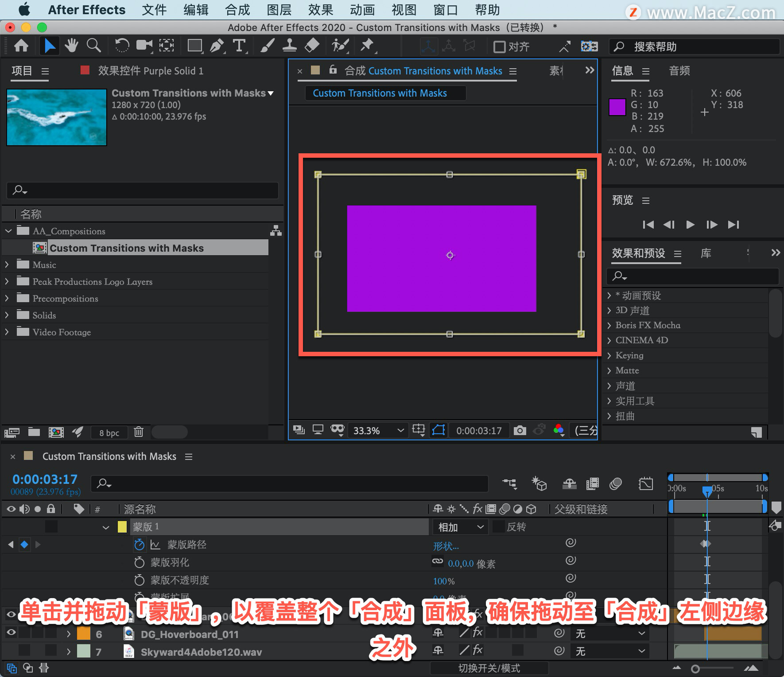Select the Hand tool

71,46
